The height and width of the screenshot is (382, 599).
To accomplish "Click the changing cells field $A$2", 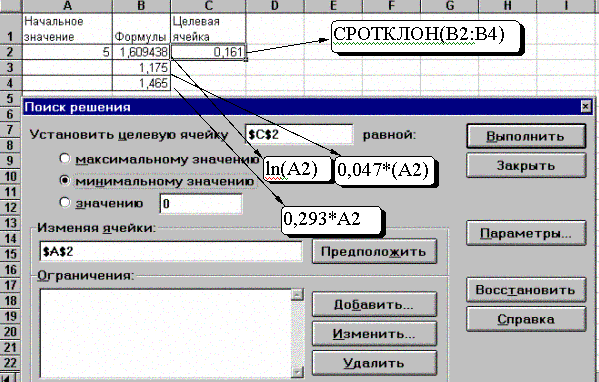I will pos(171,251).
